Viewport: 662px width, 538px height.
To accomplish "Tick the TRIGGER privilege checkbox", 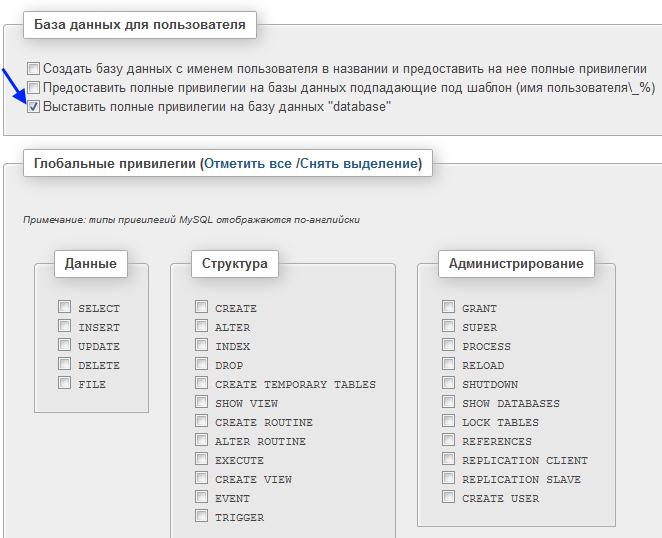I will (x=201, y=516).
